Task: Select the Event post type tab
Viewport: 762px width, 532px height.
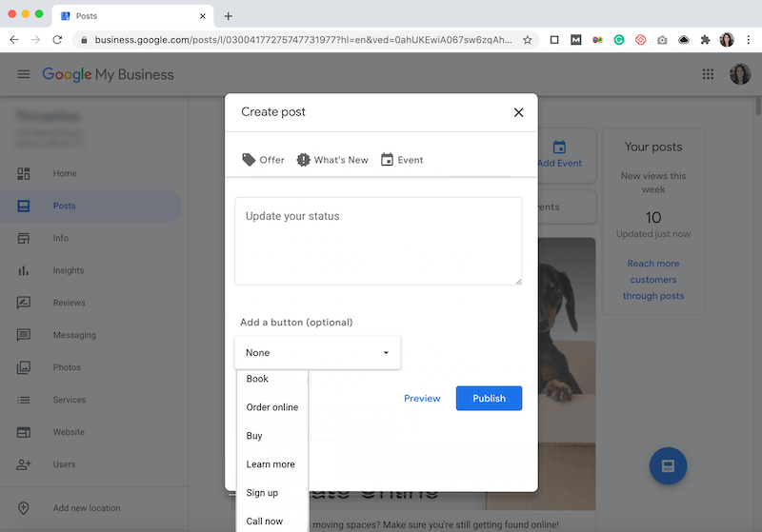Action: (402, 160)
